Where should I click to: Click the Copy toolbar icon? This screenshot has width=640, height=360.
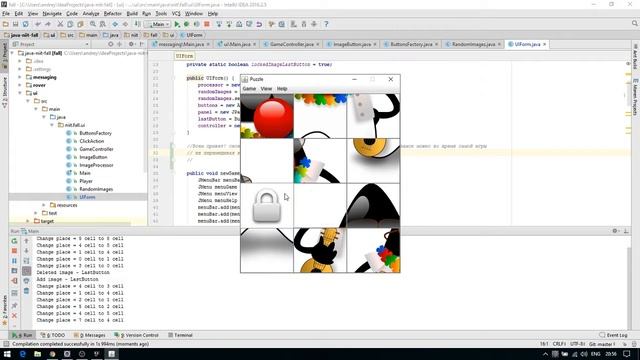click(70, 24)
